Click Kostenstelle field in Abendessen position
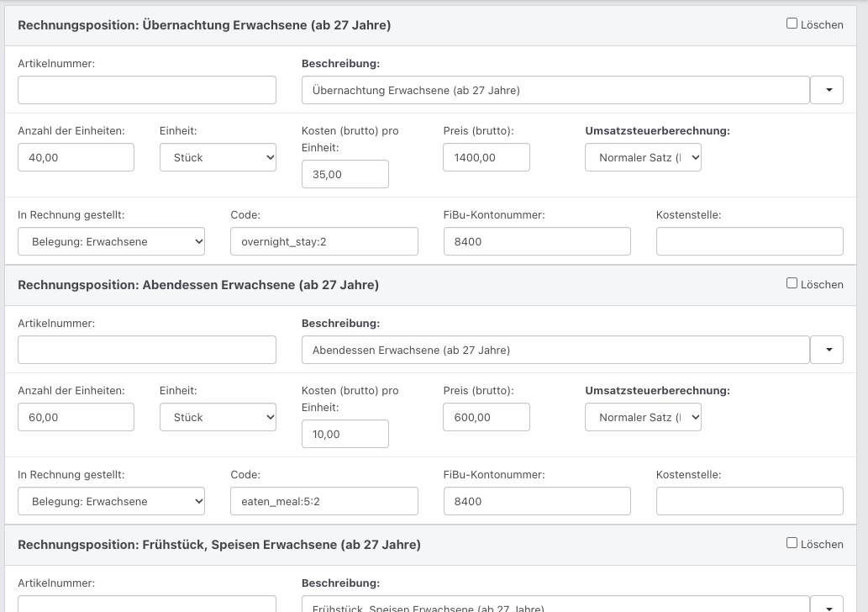Viewport: 868px width, 612px height. 750,501
